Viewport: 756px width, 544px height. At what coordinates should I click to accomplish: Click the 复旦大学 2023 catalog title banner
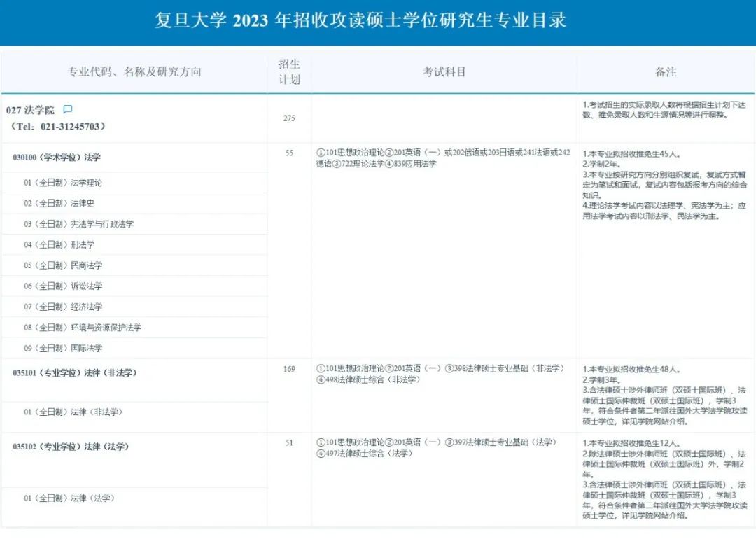coord(360,20)
